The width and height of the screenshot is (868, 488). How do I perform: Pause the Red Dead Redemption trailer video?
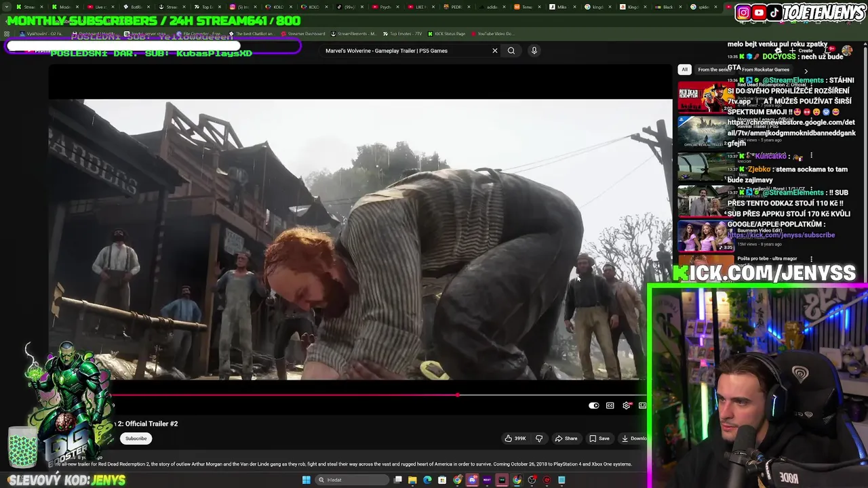[360, 239]
